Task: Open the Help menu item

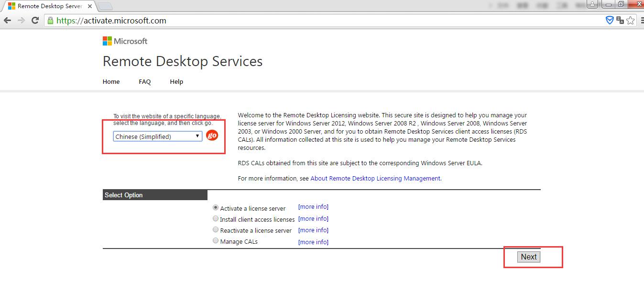Action: pos(176,81)
